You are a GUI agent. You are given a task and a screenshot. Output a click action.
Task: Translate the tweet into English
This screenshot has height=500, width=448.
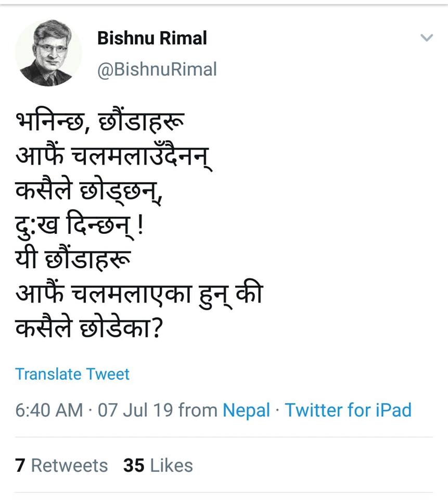72,373
